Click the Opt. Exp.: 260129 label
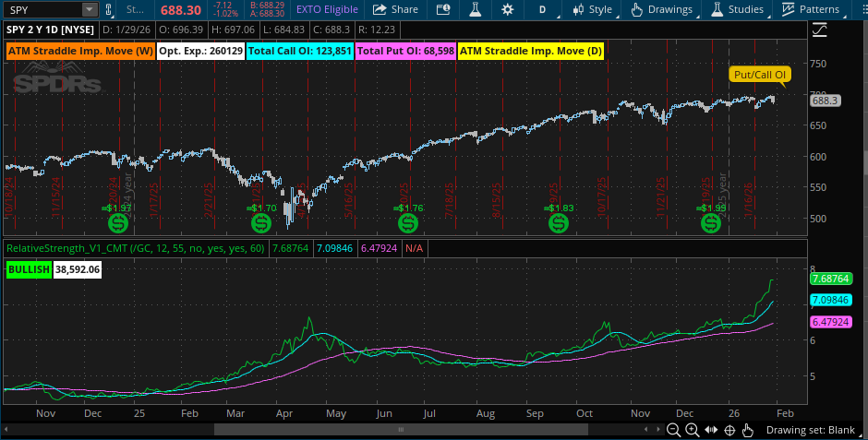Screen dimensions: 868x440 tap(201, 51)
